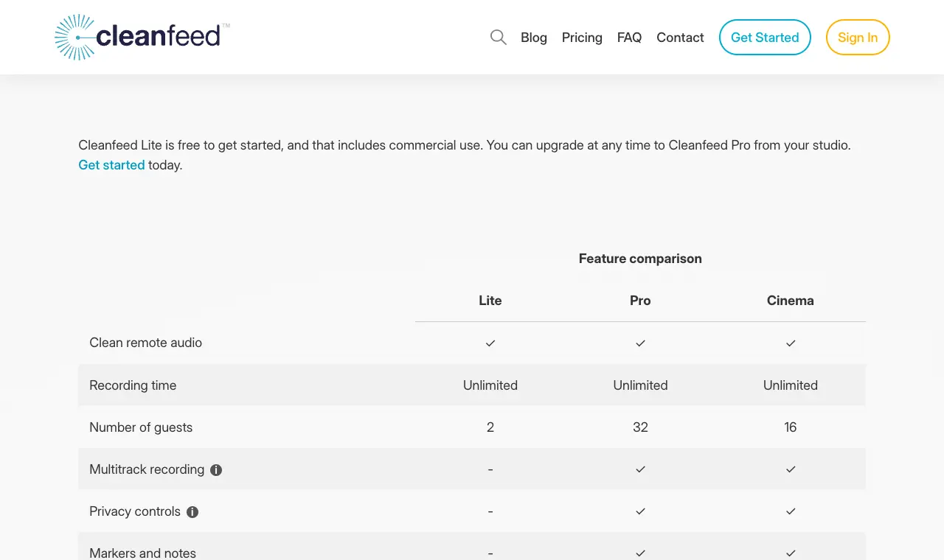
Task: Select the 'Clean remote audio' row label
Action: pyautogui.click(x=145, y=343)
